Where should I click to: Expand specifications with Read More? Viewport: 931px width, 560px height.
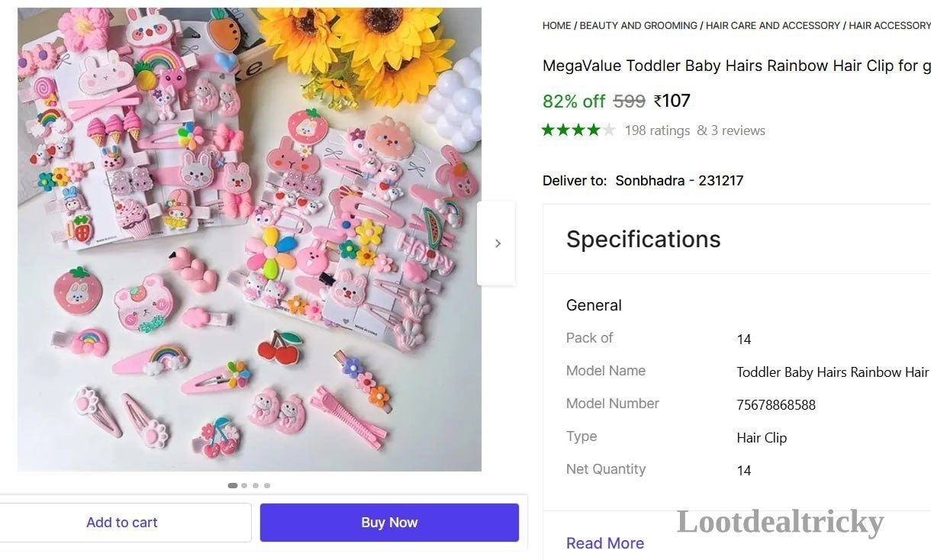click(605, 543)
